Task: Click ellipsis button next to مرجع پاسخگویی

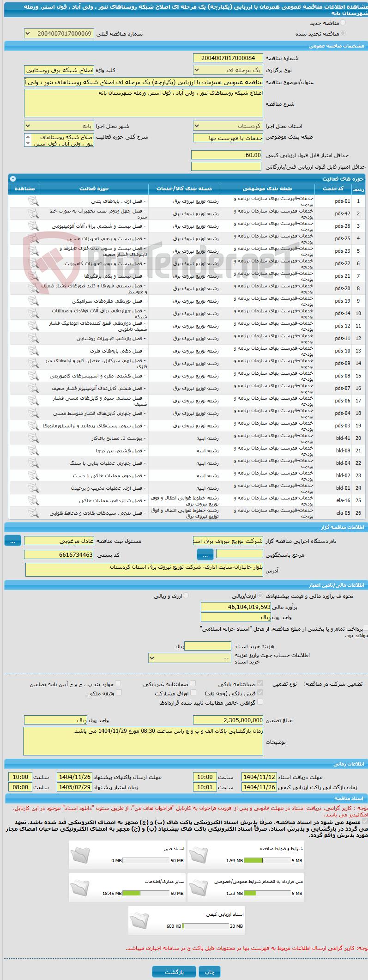Action: pos(205,554)
